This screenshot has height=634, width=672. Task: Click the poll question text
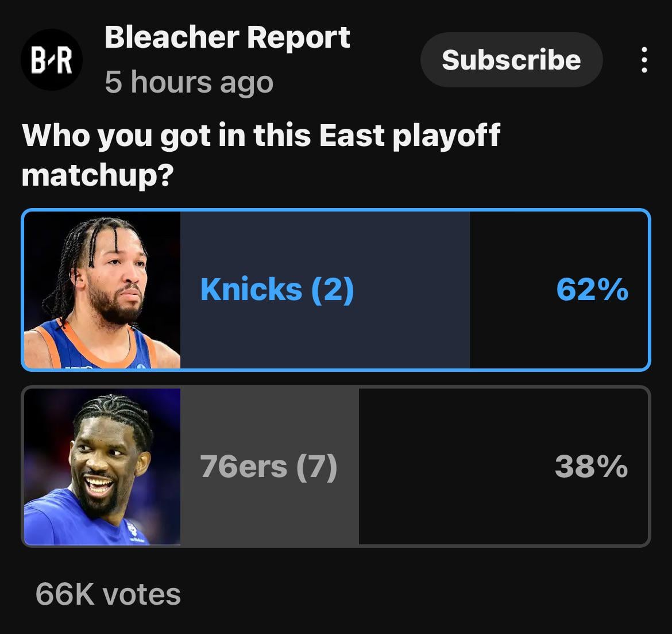[261, 154]
